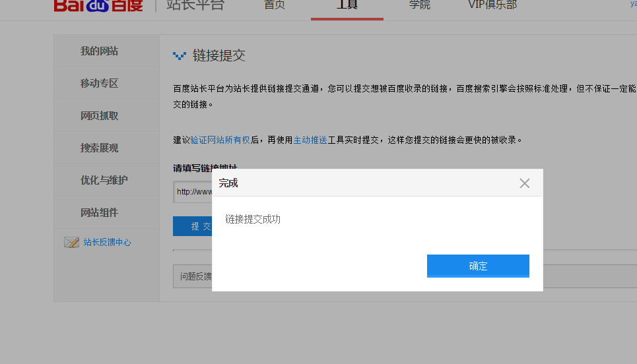This screenshot has height=364, width=637.
Task: Expand the 网页抓取 sidebar section
Action: (x=100, y=116)
